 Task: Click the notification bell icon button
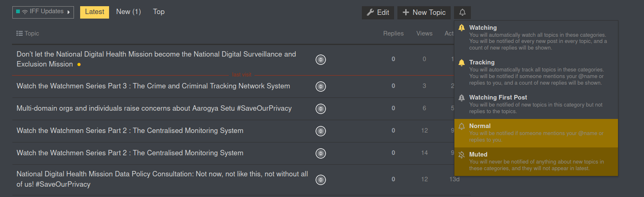tap(462, 12)
